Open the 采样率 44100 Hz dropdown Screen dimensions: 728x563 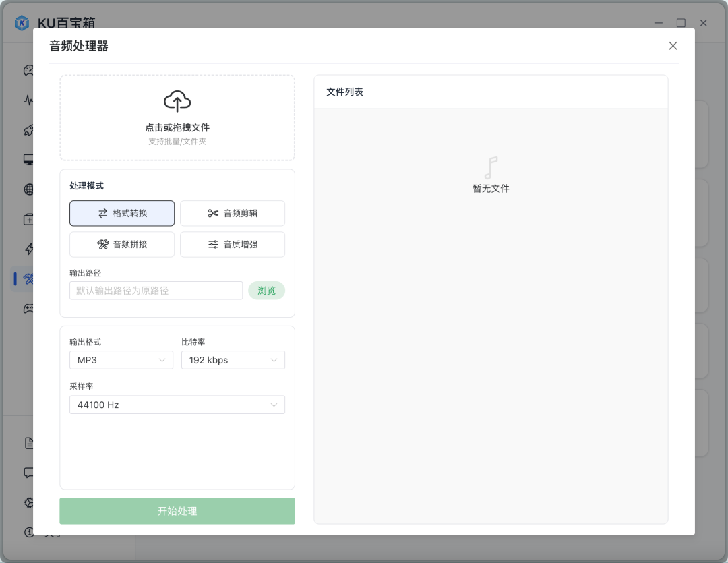[x=177, y=405]
